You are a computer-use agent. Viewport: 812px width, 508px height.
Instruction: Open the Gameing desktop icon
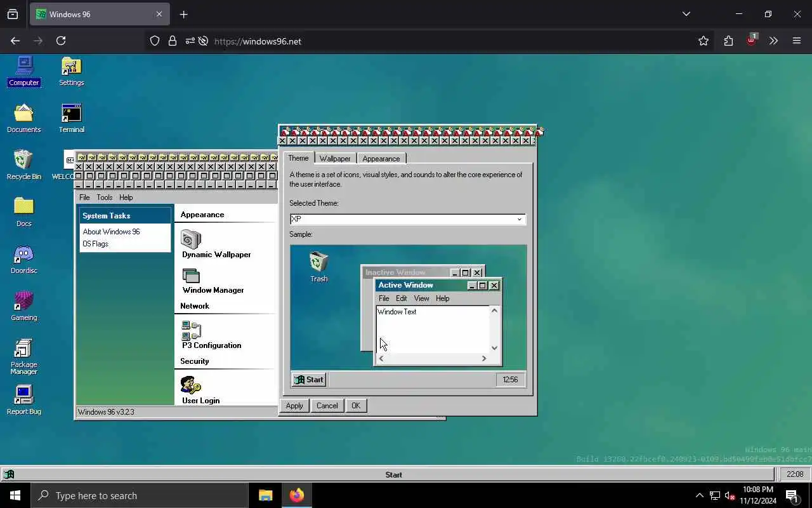(24, 306)
